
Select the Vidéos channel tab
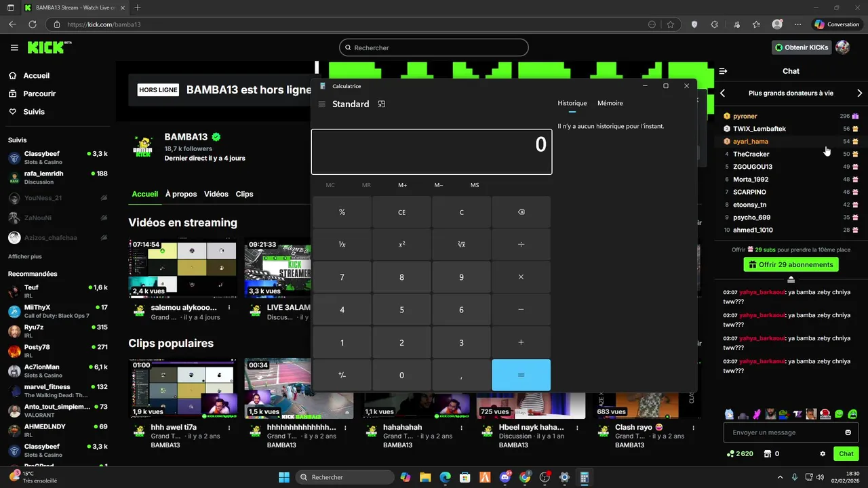coord(216,194)
